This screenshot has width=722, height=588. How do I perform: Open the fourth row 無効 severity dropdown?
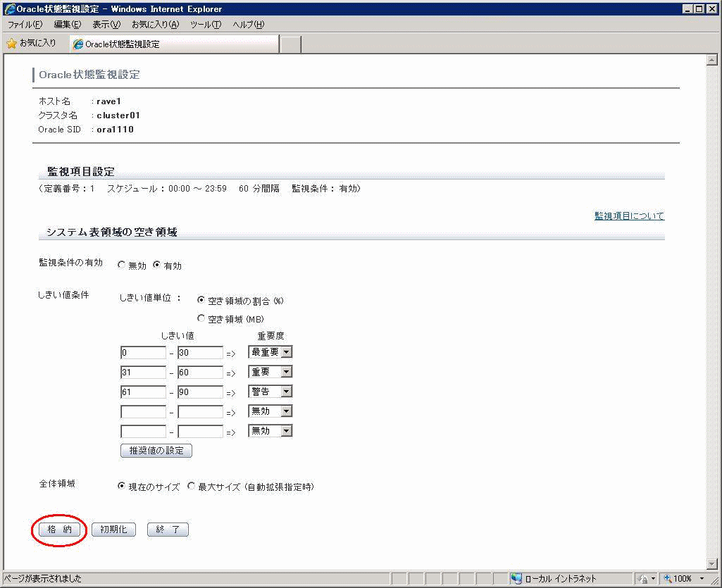[x=270, y=411]
